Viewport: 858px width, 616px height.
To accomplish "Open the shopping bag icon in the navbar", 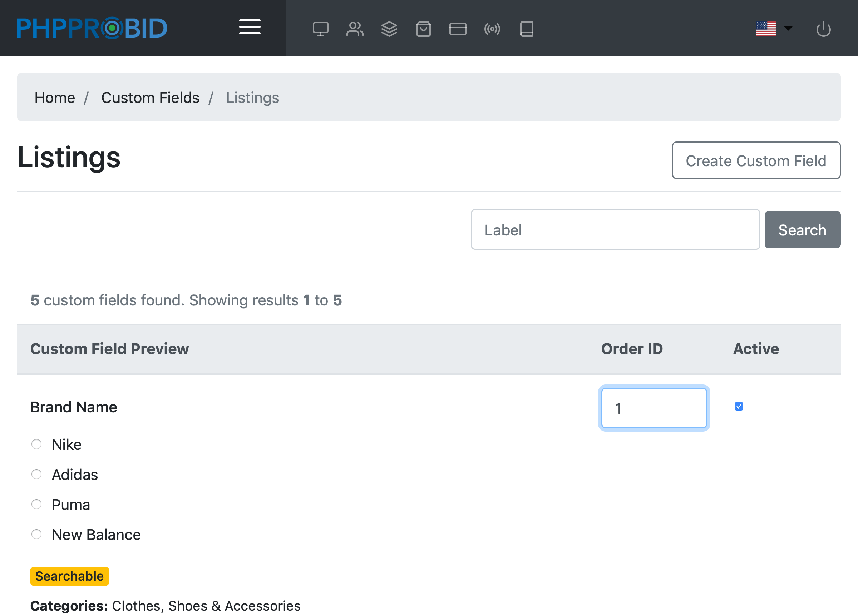I will (x=423, y=29).
